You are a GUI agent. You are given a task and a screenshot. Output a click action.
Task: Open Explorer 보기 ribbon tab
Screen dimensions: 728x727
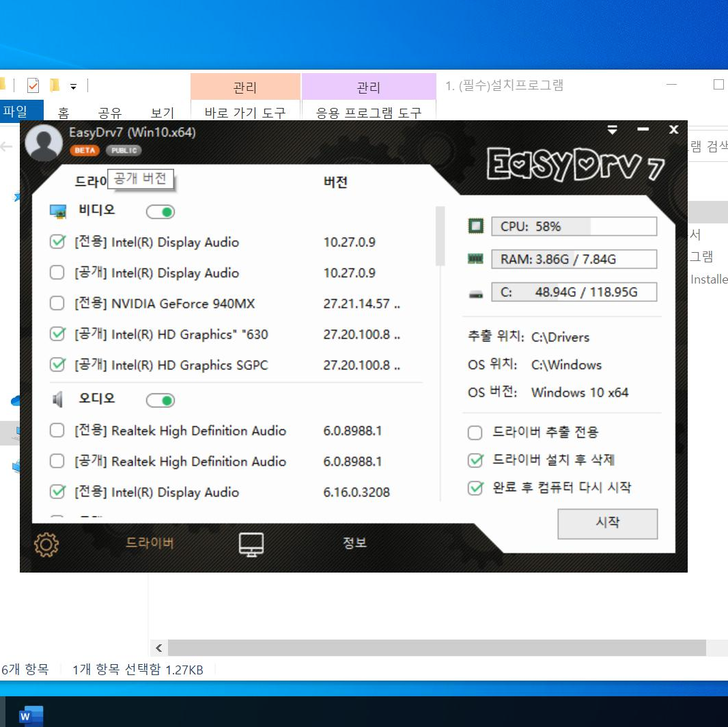[162, 113]
